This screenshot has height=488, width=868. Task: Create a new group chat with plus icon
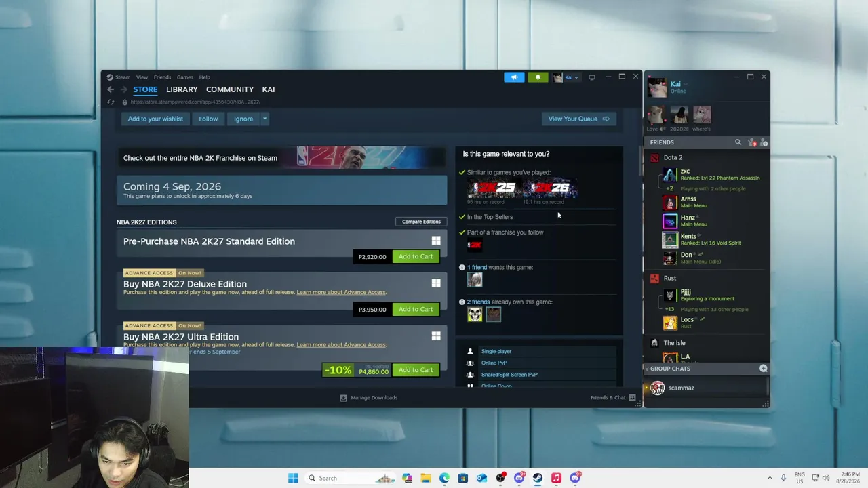[x=764, y=369]
